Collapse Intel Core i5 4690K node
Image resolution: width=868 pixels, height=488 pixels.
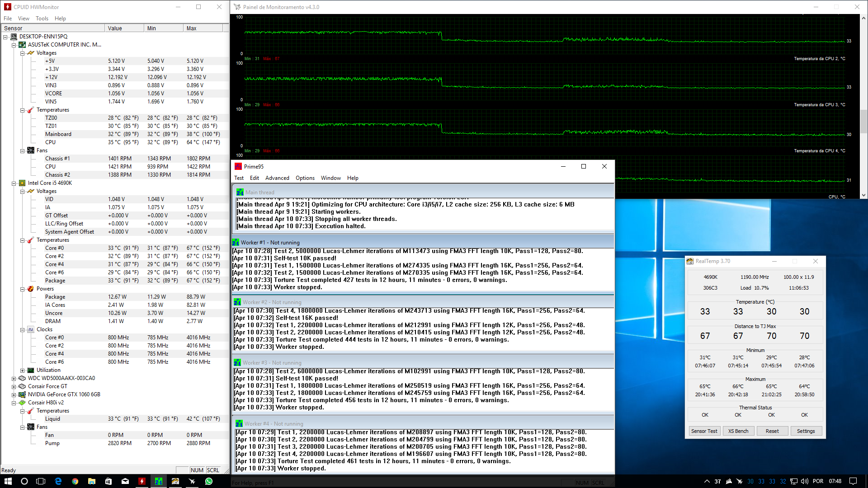[14, 183]
